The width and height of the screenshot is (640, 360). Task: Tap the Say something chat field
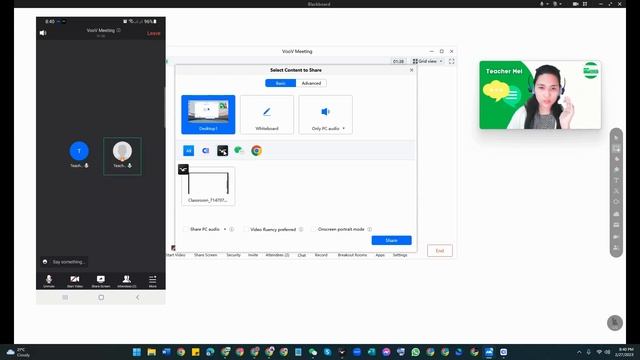[x=64, y=262]
